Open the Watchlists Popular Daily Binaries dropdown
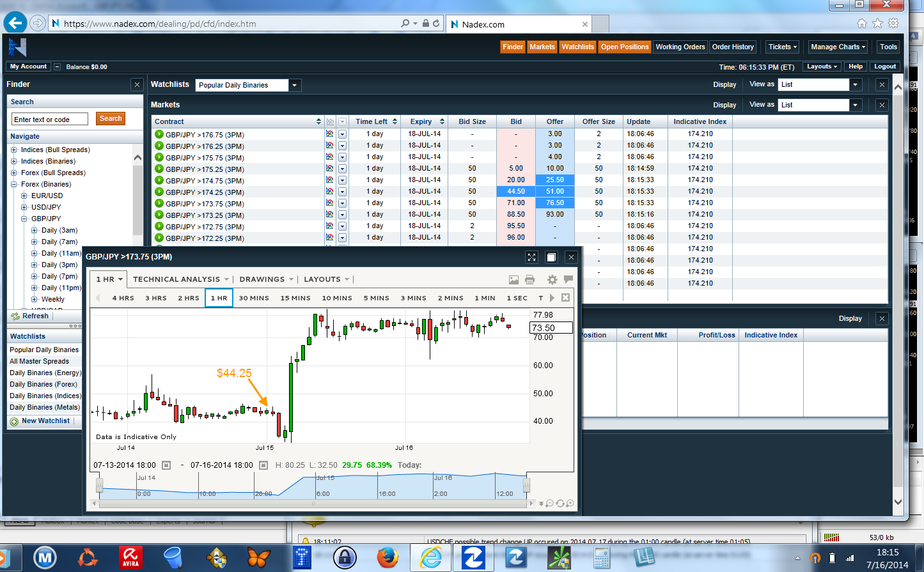924x572 pixels. tap(295, 85)
